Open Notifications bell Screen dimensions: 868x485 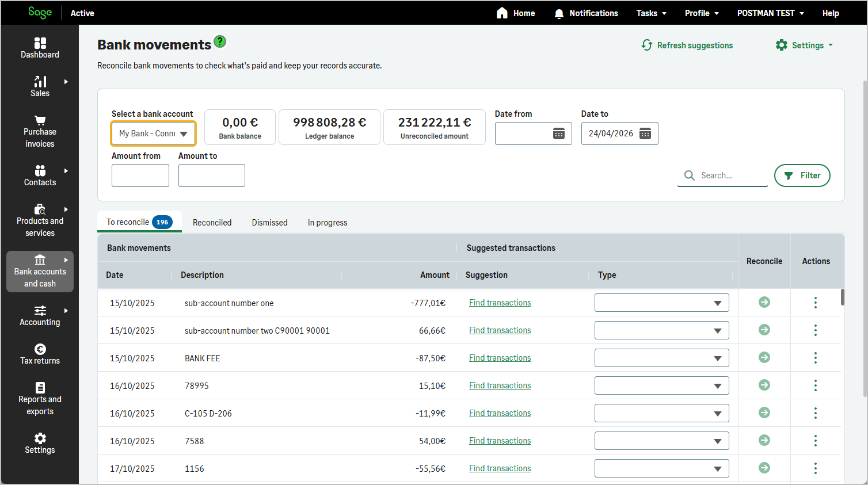coord(586,13)
